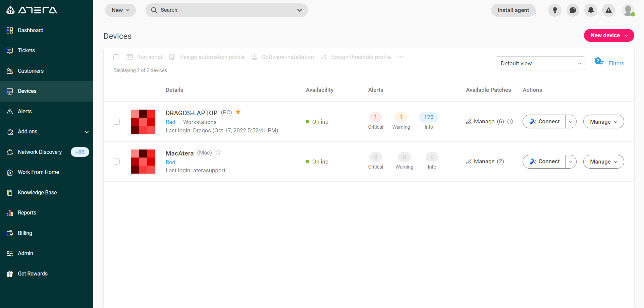644x308 pixels.
Task: Open the user profile avatar
Action: coord(628,10)
